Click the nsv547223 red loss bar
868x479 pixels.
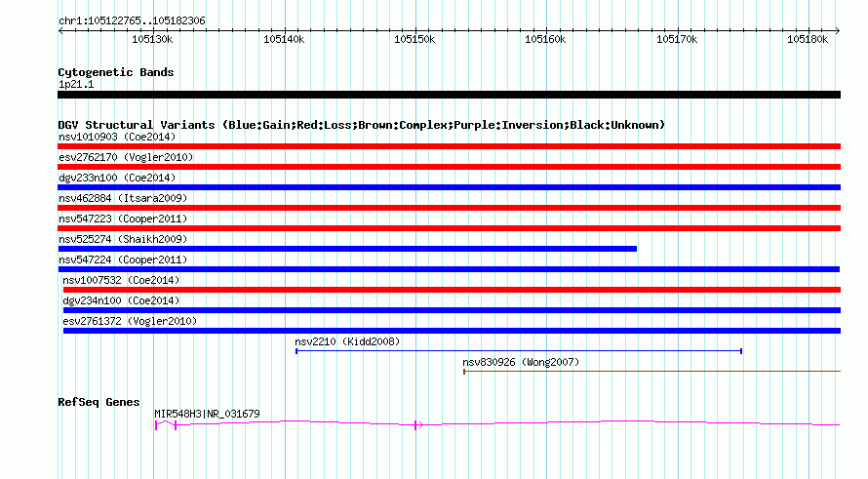point(449,228)
